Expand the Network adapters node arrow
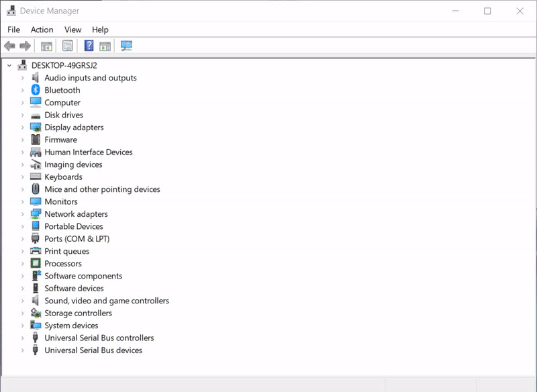 point(23,214)
